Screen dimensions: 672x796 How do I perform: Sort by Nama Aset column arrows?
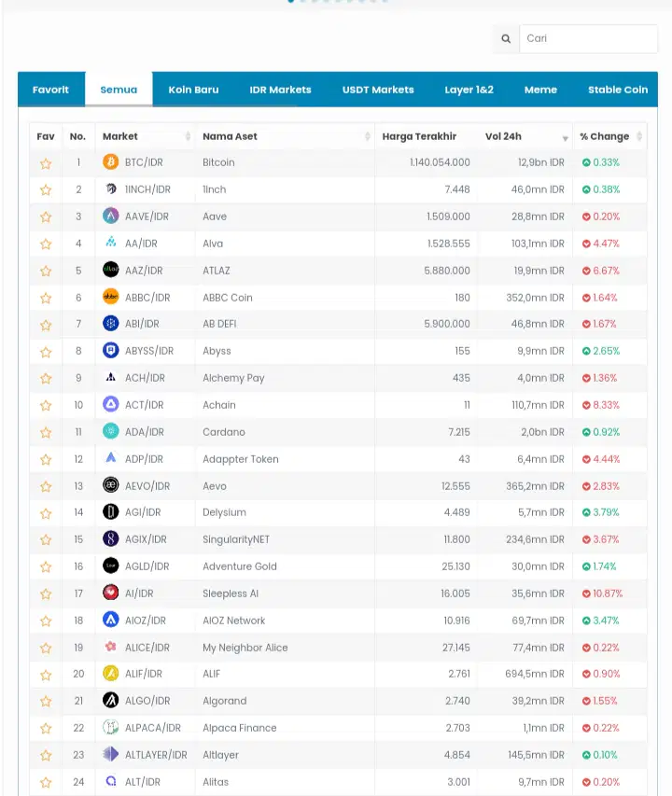point(368,136)
